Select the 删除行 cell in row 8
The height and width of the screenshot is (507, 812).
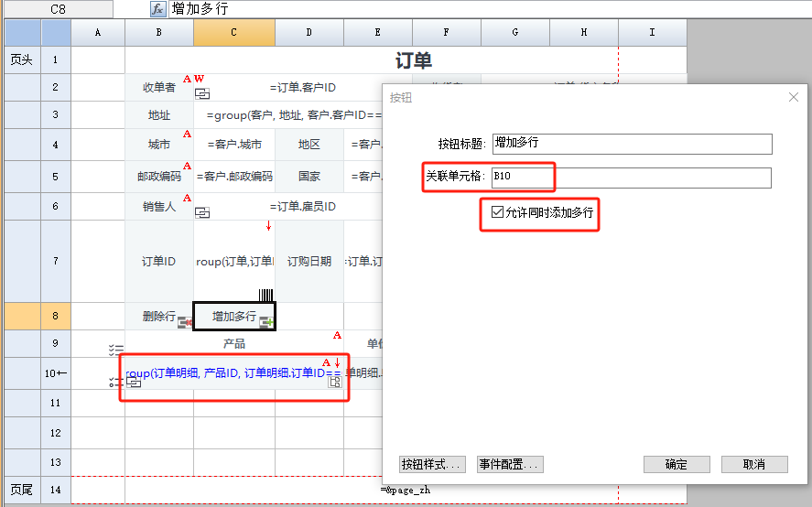coord(157,317)
